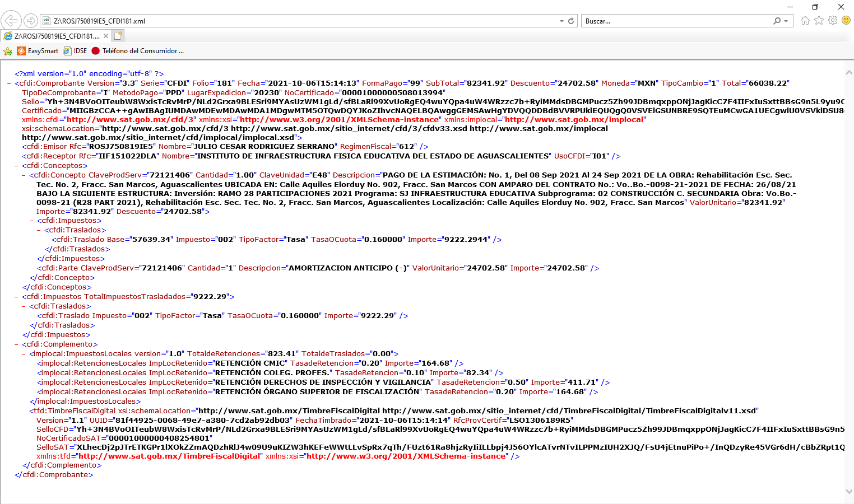Collapse implocal:ImpuestosLocales node
The width and height of the screenshot is (854, 504).
point(24,354)
